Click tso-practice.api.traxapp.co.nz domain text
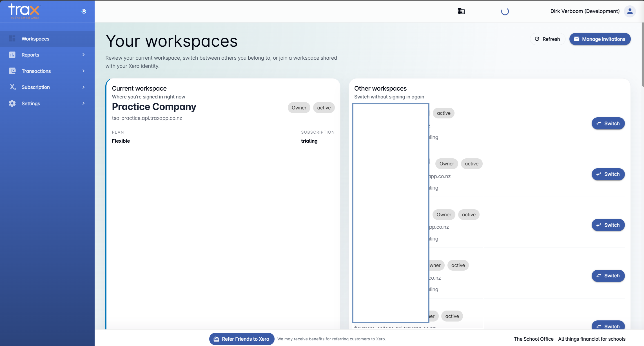Screen dimensions: 644x346 tap(147, 118)
